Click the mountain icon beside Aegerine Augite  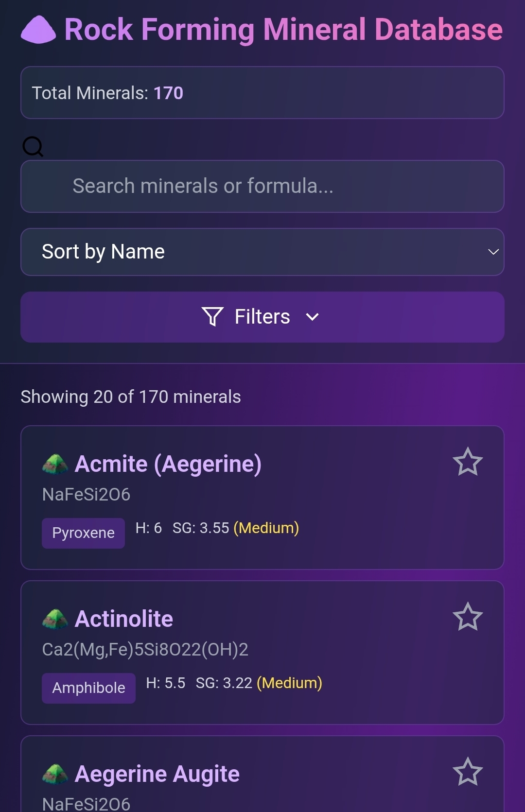click(x=55, y=774)
